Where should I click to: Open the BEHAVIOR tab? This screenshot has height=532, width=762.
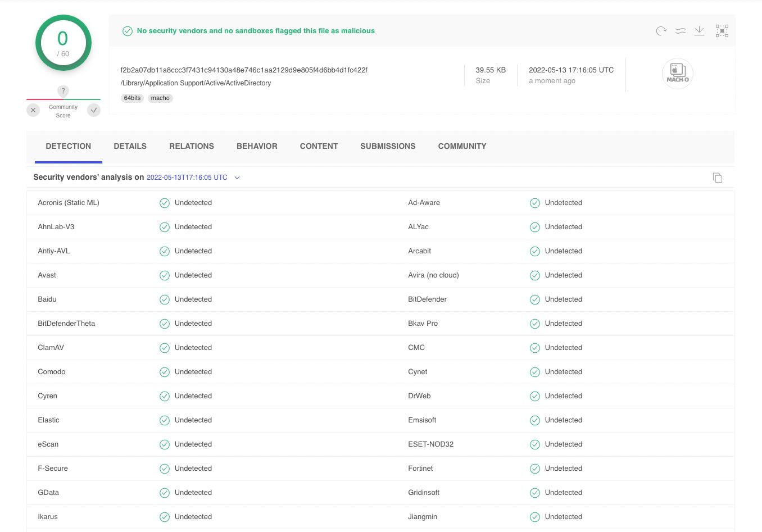[x=257, y=146]
